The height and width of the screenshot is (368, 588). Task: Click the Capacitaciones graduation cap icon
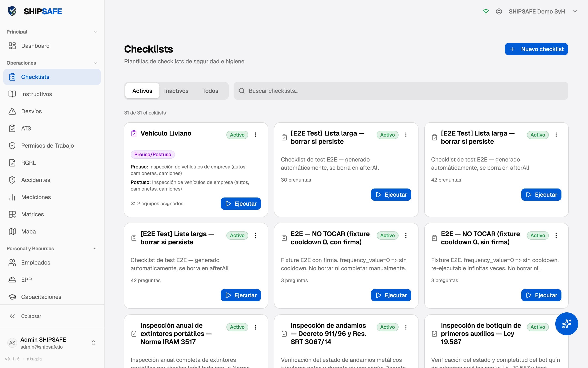[12, 297]
